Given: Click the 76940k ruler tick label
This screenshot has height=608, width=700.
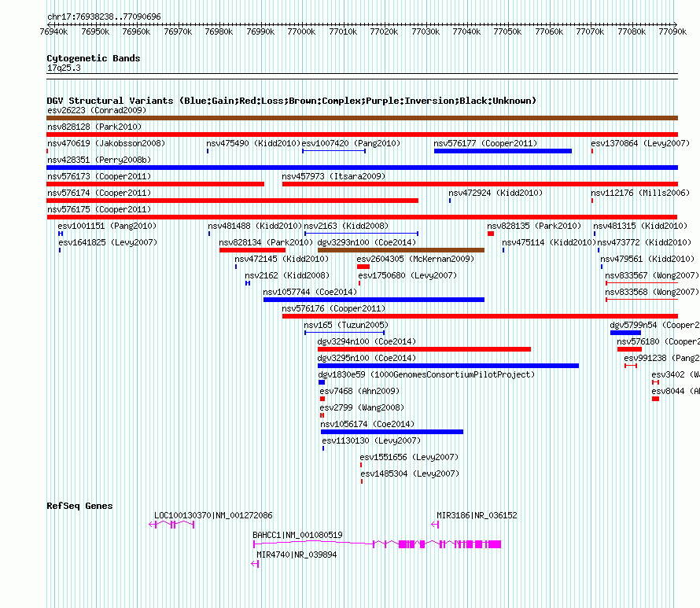Looking at the screenshot, I should pos(53,31).
